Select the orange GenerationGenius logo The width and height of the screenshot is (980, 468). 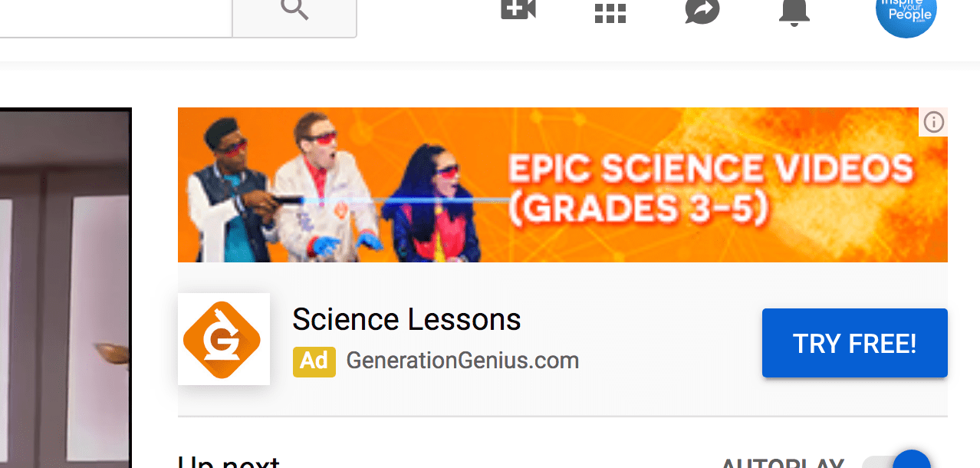tap(223, 338)
